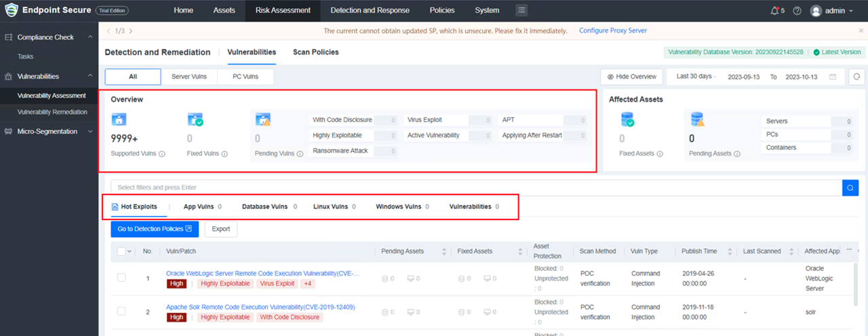
Task: Open the calendar date picker icon
Action: coord(833,77)
